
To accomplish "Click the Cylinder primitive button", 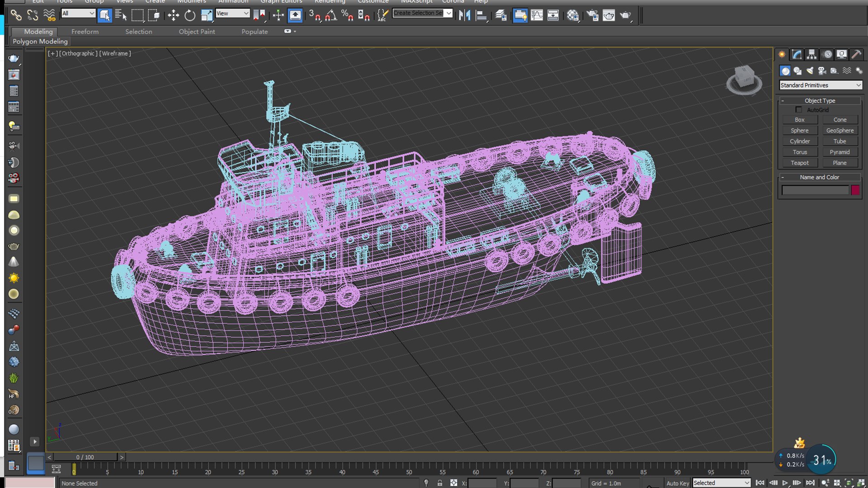I will (800, 141).
